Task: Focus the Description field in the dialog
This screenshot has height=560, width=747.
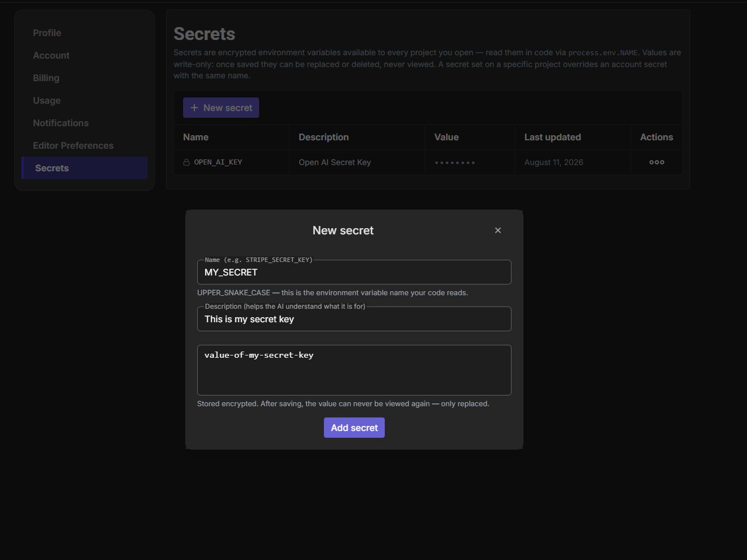Action: 354,319
